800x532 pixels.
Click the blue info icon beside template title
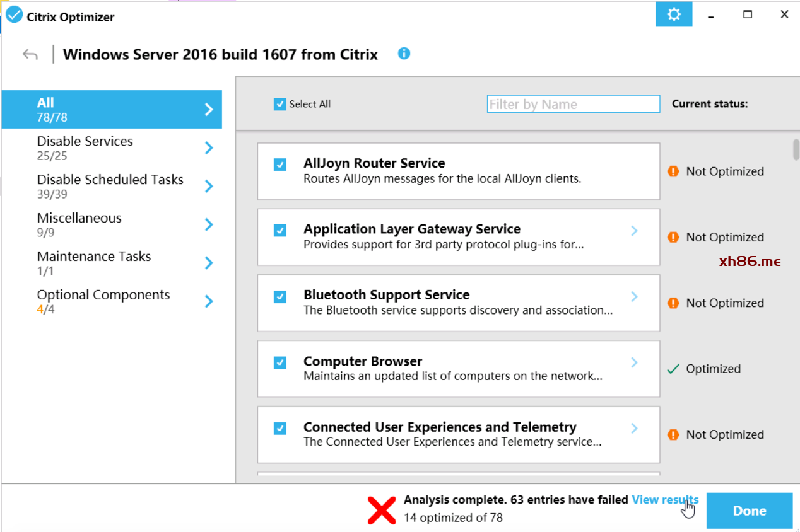(x=404, y=54)
